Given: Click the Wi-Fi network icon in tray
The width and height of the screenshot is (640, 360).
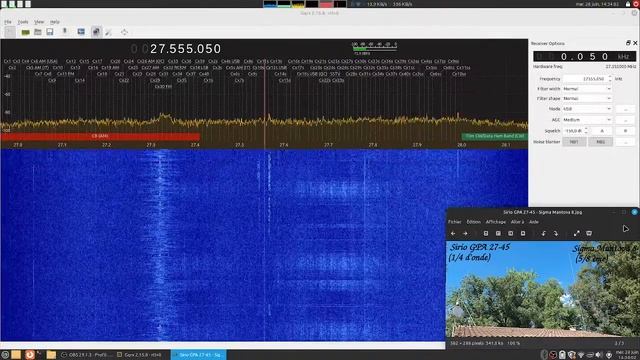Looking at the screenshot, I should [581, 355].
